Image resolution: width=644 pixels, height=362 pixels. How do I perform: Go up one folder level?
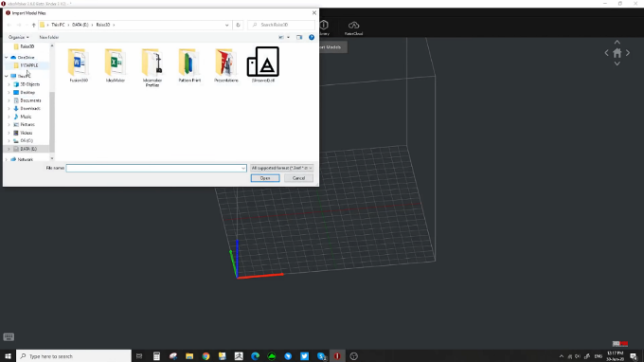(34, 25)
